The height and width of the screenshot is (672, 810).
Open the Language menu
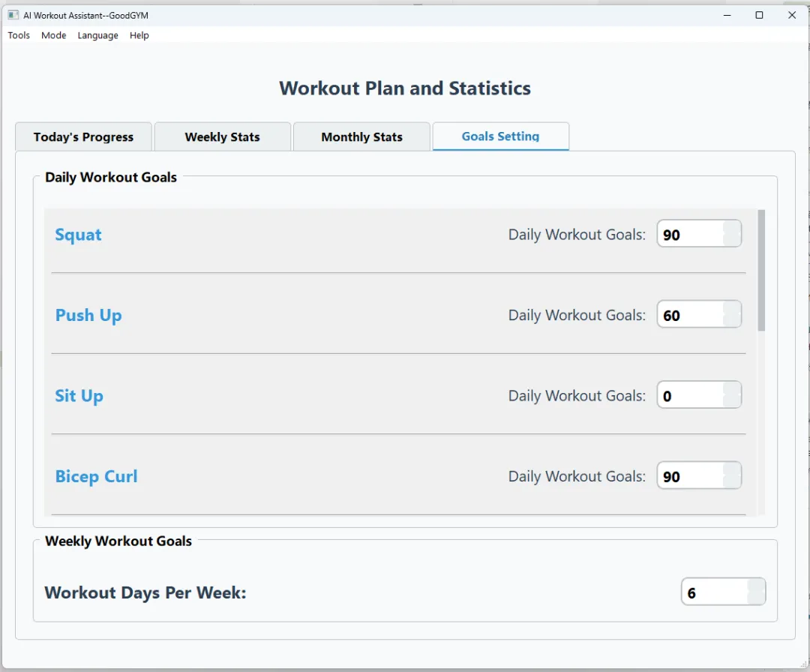97,35
